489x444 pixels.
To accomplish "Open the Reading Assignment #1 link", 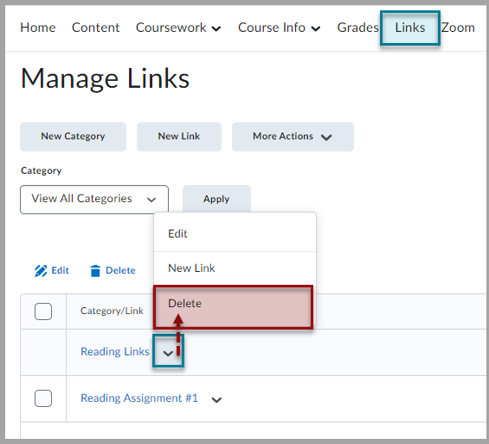I will click(139, 398).
